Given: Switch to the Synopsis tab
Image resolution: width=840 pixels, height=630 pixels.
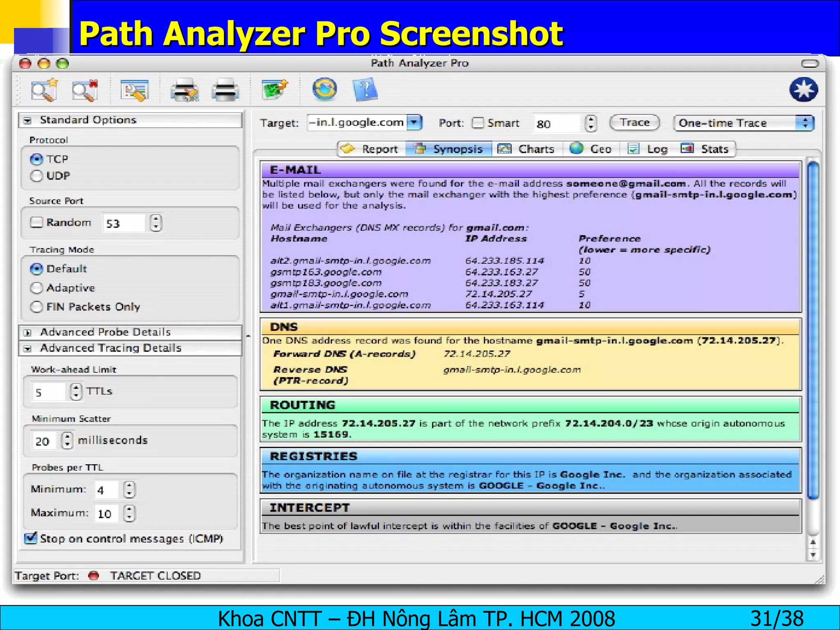Looking at the screenshot, I should coord(449,149).
